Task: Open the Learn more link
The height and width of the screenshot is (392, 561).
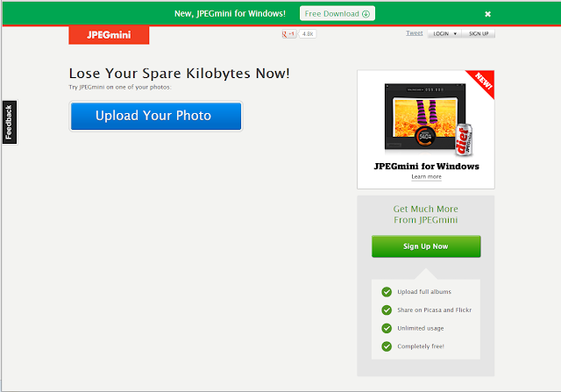Action: pos(426,176)
